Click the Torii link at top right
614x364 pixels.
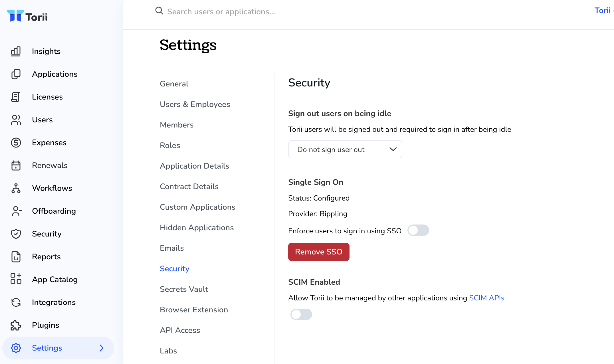point(602,10)
